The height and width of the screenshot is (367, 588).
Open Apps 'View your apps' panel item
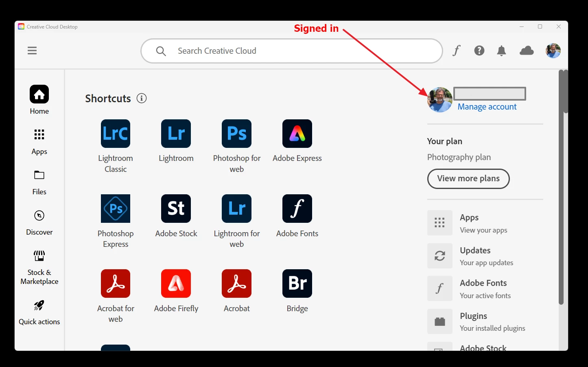tap(484, 223)
